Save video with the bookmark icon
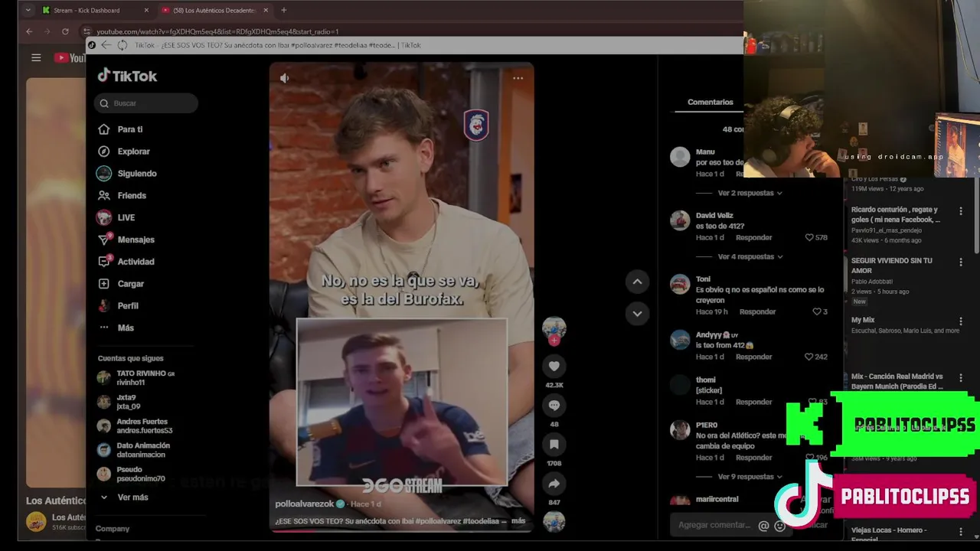Screen dimensions: 980x551 554,445
